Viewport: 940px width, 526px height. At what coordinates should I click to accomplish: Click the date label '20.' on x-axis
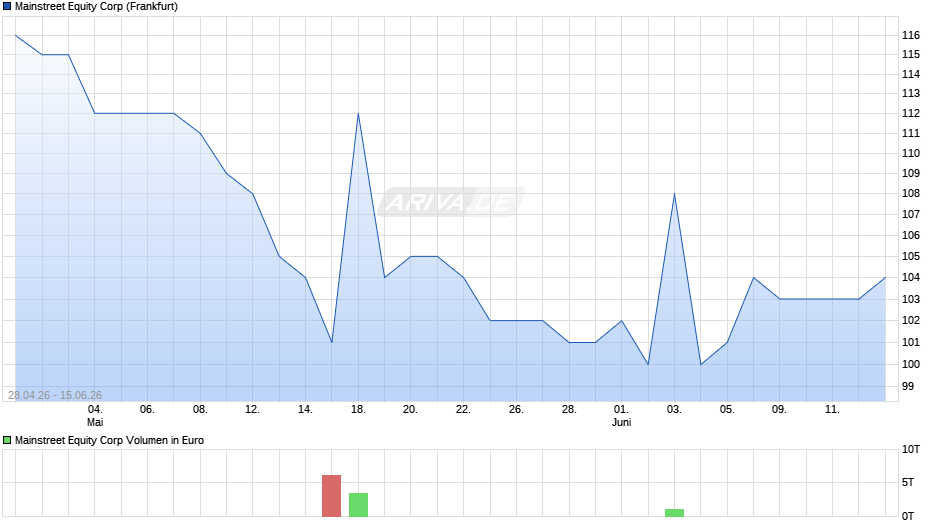pos(410,410)
